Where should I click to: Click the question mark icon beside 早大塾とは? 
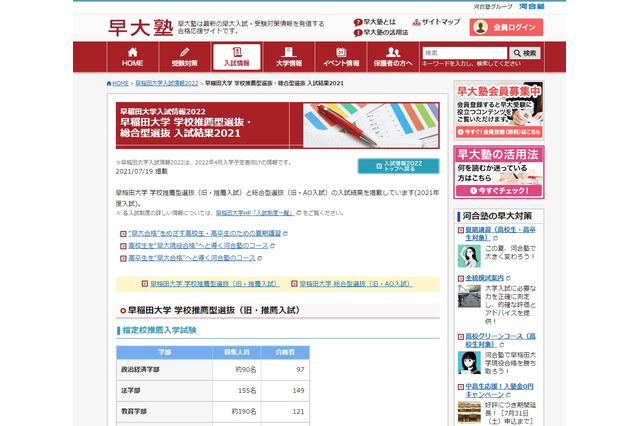pyautogui.click(x=358, y=22)
